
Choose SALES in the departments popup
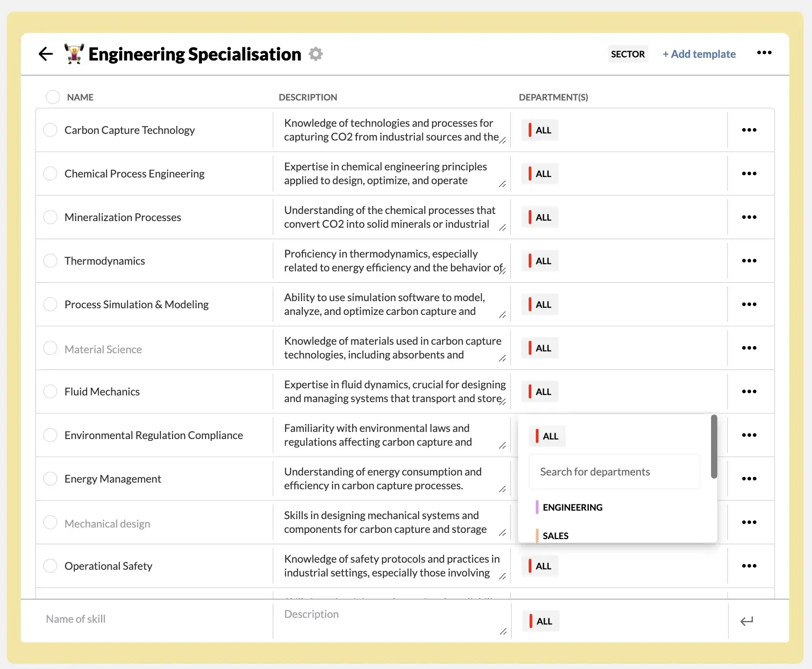(552, 536)
